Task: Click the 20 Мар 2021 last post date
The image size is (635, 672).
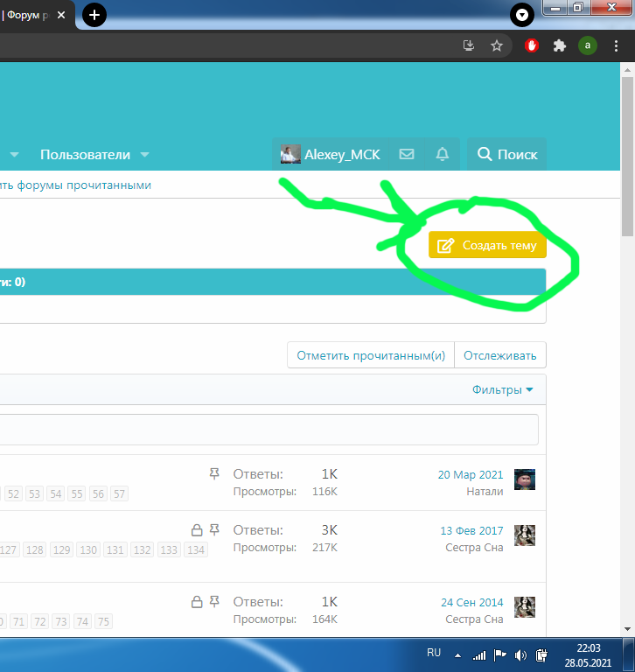Action: click(471, 474)
